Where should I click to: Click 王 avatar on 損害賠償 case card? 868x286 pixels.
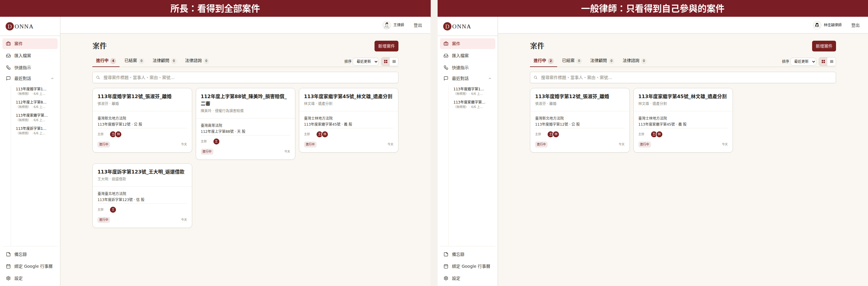click(x=216, y=142)
